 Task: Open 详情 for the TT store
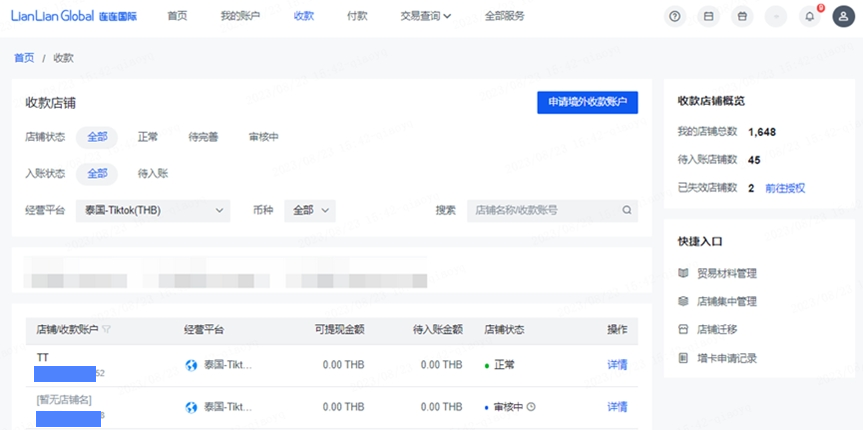point(617,365)
